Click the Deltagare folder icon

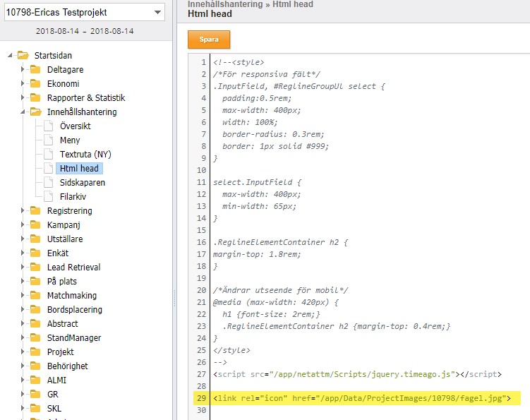[35, 69]
